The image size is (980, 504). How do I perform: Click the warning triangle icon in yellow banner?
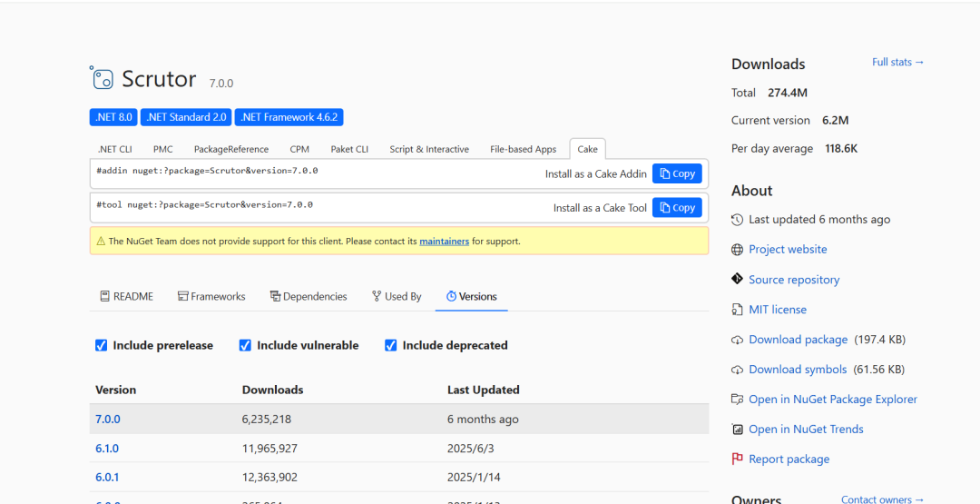coord(102,242)
